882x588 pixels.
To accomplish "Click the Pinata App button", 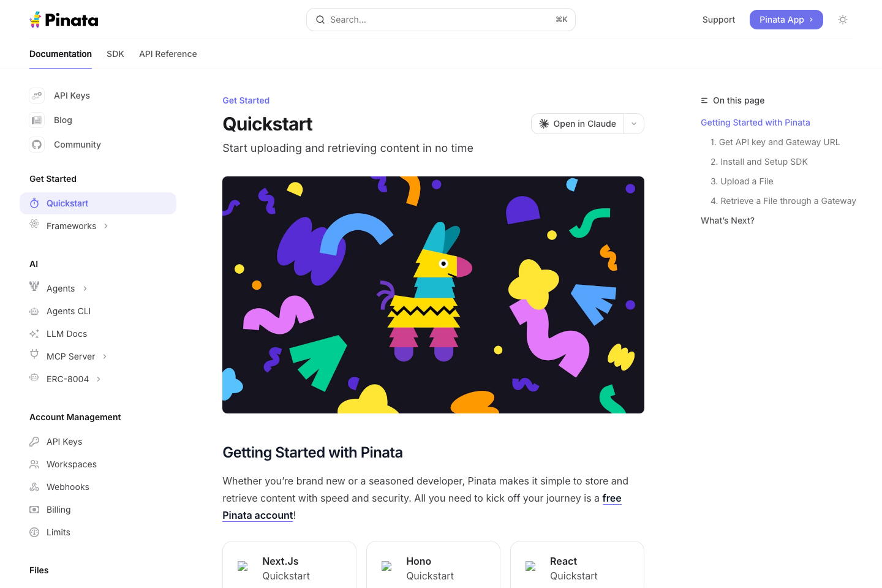I will click(786, 20).
